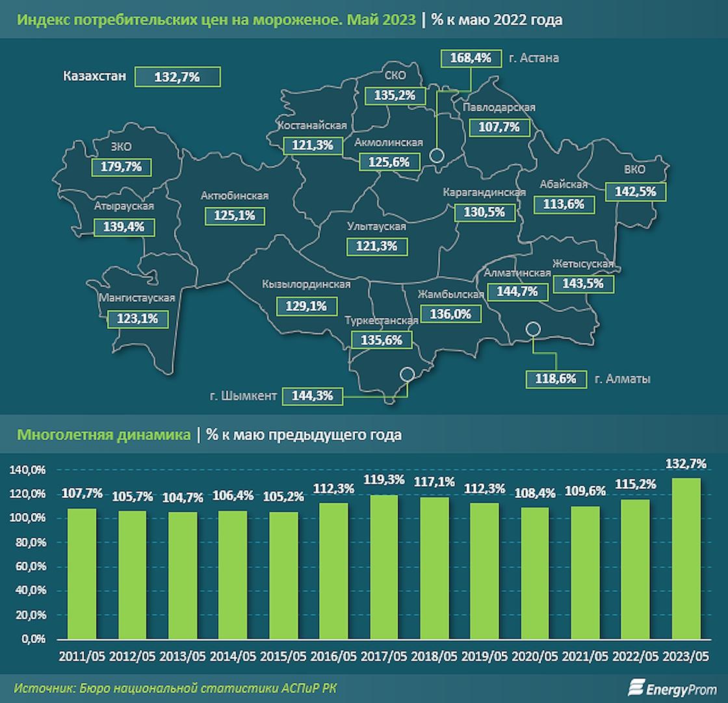Click the Almaty 118,6% value box

tap(556, 378)
